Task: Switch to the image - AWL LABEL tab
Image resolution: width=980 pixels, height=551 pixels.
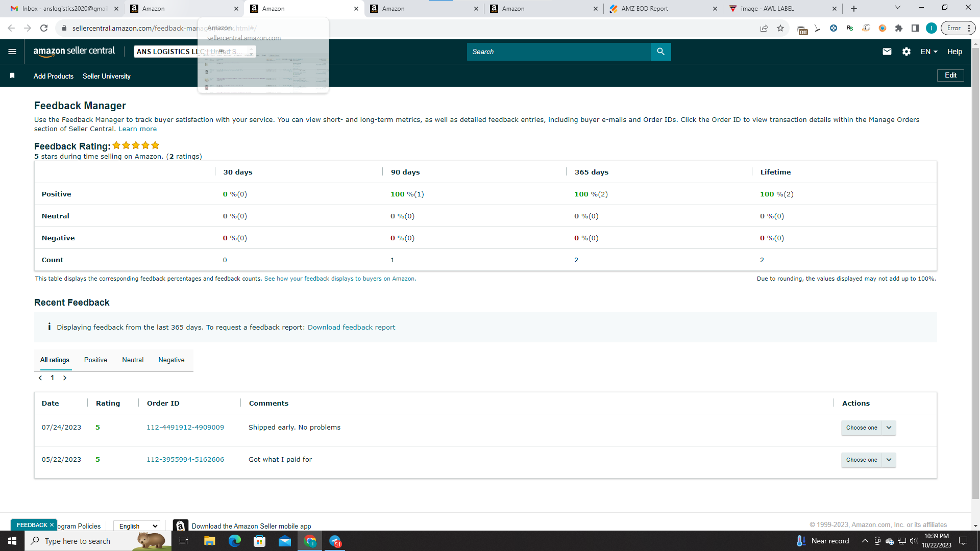Action: pos(782,9)
